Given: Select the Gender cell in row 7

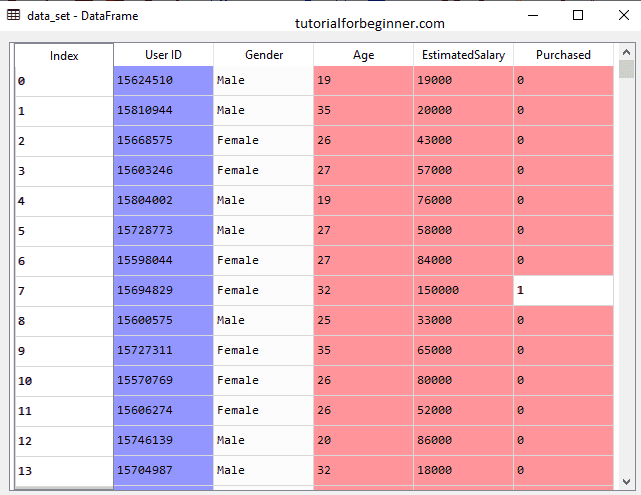Looking at the screenshot, I should pyautogui.click(x=264, y=291).
